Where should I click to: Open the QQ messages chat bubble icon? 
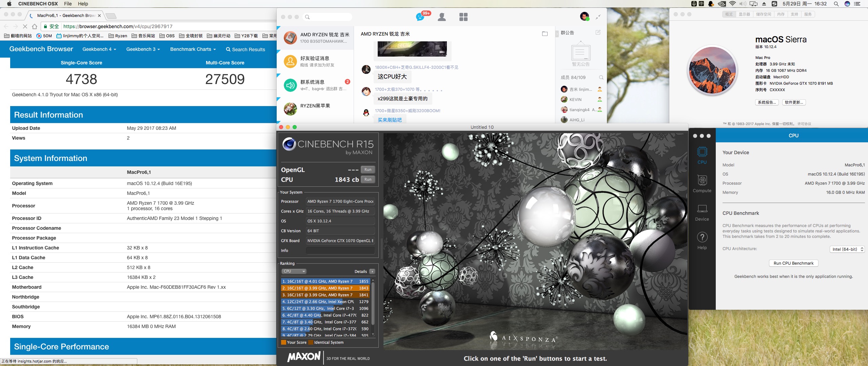pos(420,17)
